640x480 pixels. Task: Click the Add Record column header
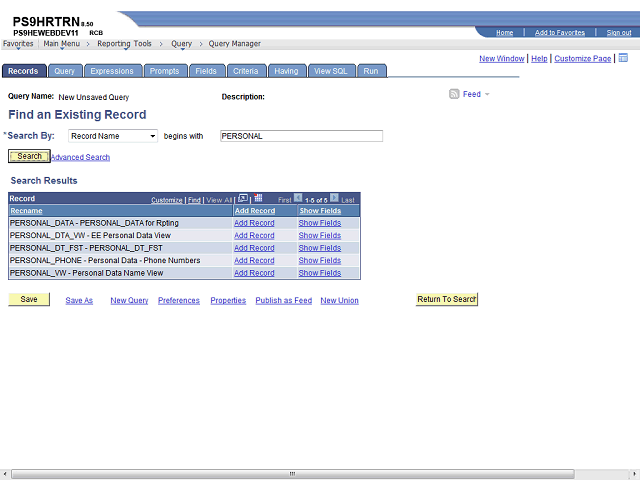point(255,211)
